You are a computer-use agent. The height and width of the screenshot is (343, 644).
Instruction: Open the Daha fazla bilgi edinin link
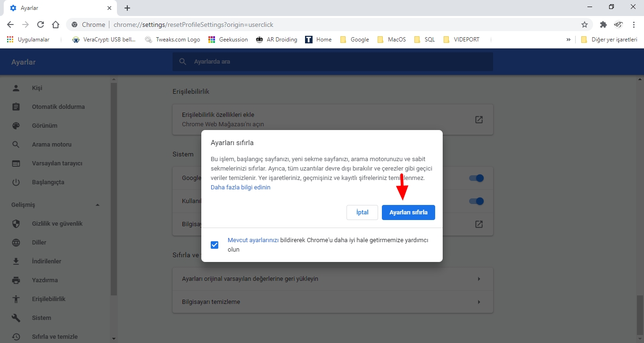240,187
